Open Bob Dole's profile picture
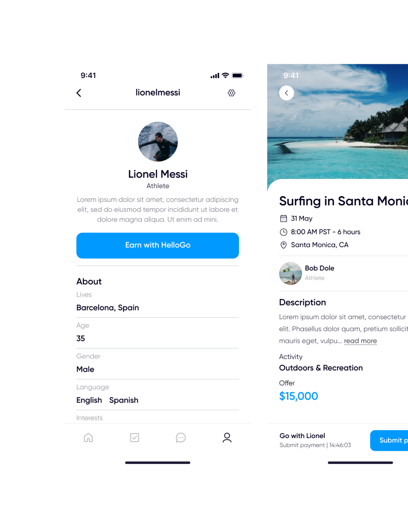Screen dimensions: 408x532 coord(290,273)
